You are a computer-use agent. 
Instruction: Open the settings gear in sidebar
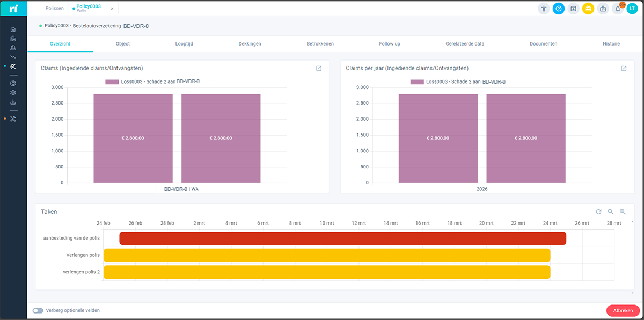click(x=13, y=93)
